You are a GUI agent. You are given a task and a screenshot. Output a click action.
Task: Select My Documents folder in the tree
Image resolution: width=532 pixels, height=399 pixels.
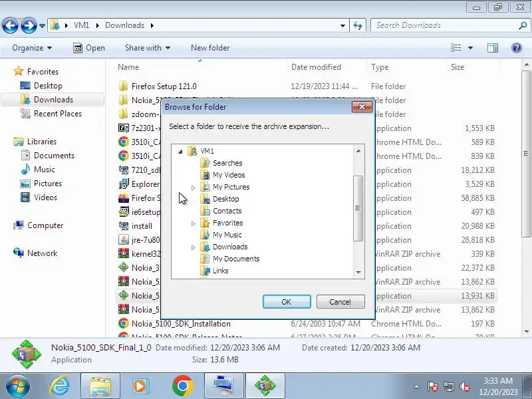pos(236,259)
